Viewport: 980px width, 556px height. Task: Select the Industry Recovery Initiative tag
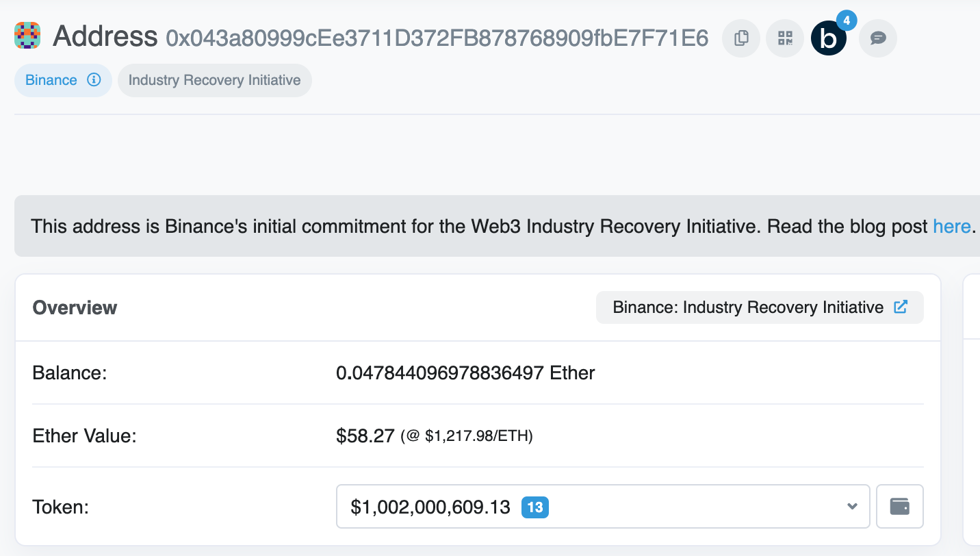coord(214,80)
